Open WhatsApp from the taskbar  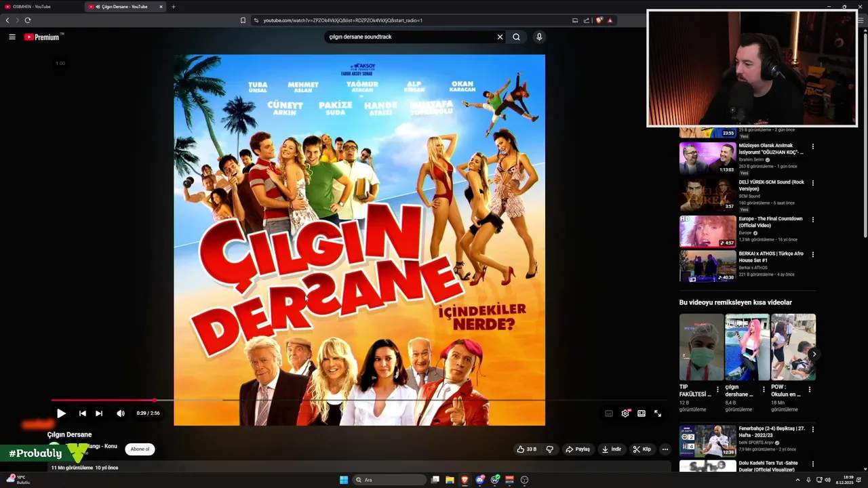tap(495, 480)
